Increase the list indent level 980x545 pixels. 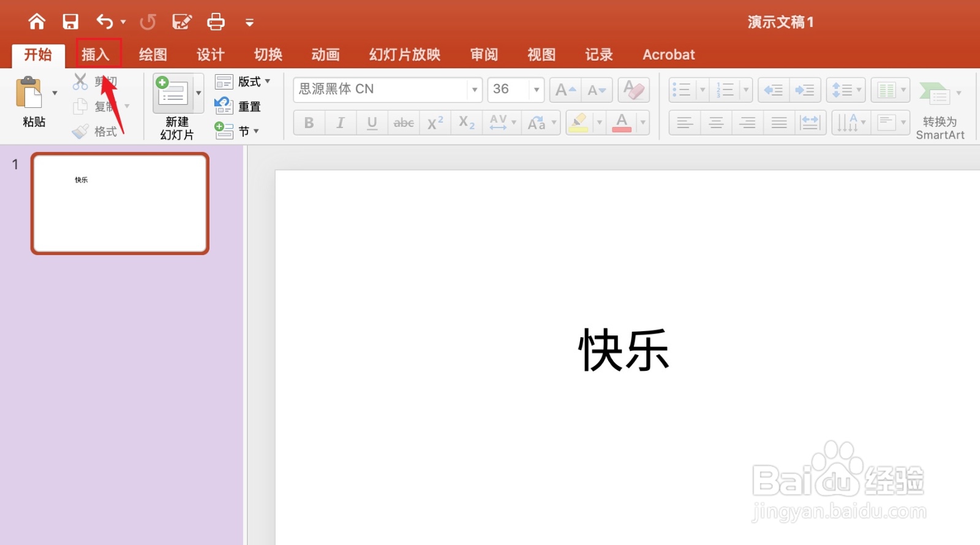point(805,90)
